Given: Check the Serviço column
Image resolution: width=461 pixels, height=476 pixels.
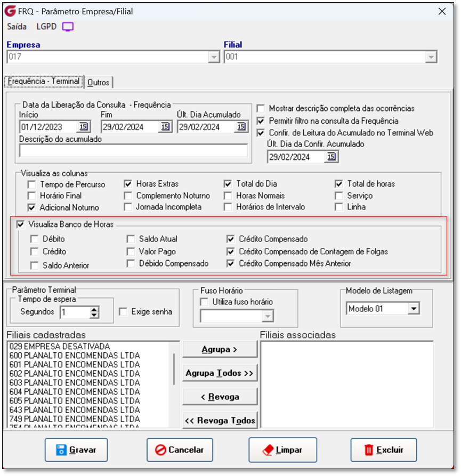Looking at the screenshot, I should click(x=339, y=196).
